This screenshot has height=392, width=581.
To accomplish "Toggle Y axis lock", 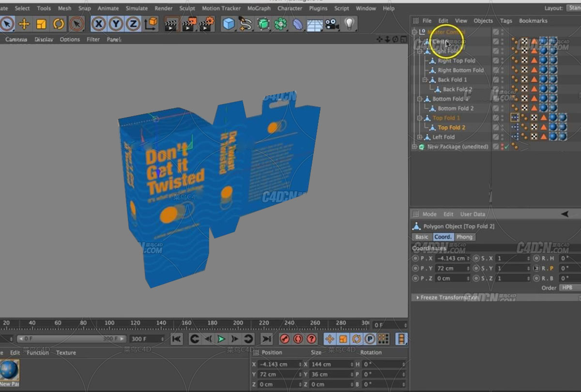I will pyautogui.click(x=116, y=24).
